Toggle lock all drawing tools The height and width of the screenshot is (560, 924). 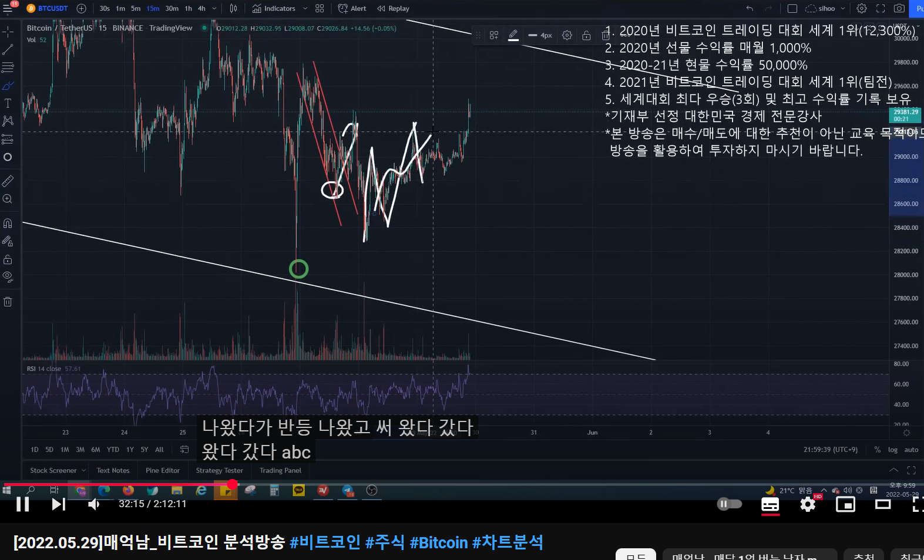pos(8,259)
